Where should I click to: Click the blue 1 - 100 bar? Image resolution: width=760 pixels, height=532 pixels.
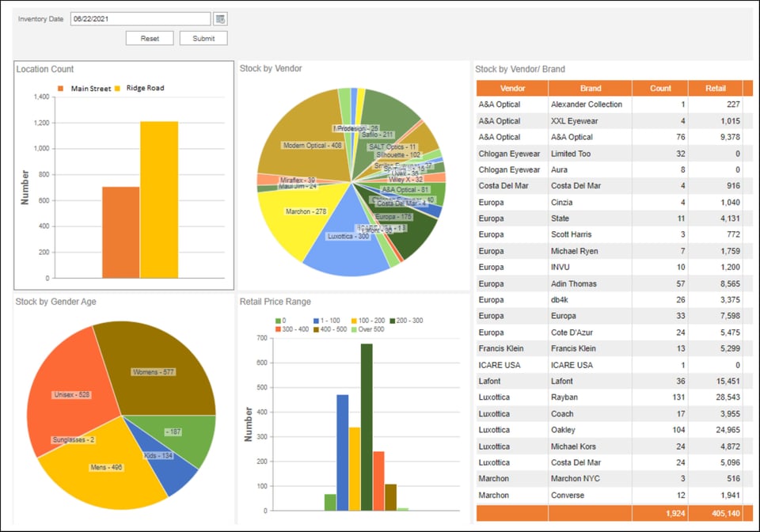click(x=343, y=453)
